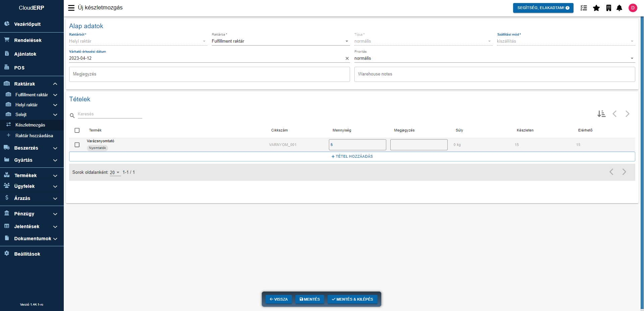Click the search magnifier icon
This screenshot has width=644, height=311.
pyautogui.click(x=72, y=116)
